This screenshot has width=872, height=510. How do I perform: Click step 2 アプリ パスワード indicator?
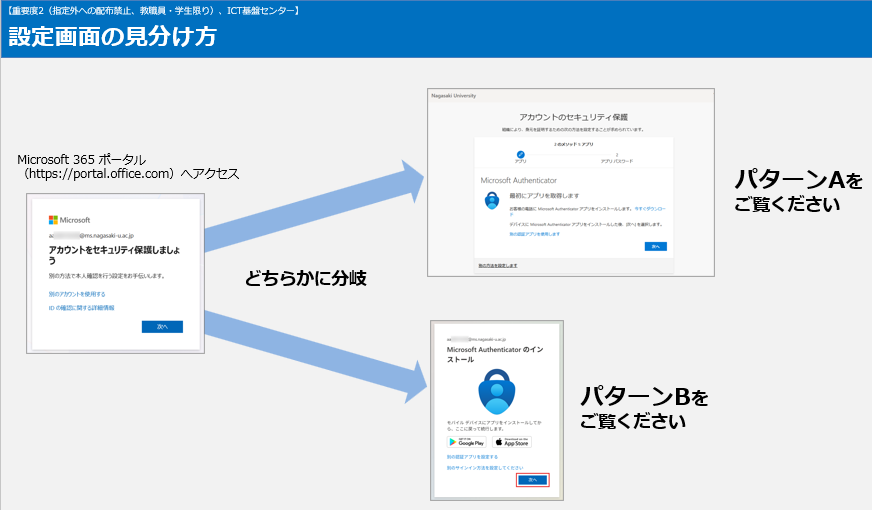616,157
